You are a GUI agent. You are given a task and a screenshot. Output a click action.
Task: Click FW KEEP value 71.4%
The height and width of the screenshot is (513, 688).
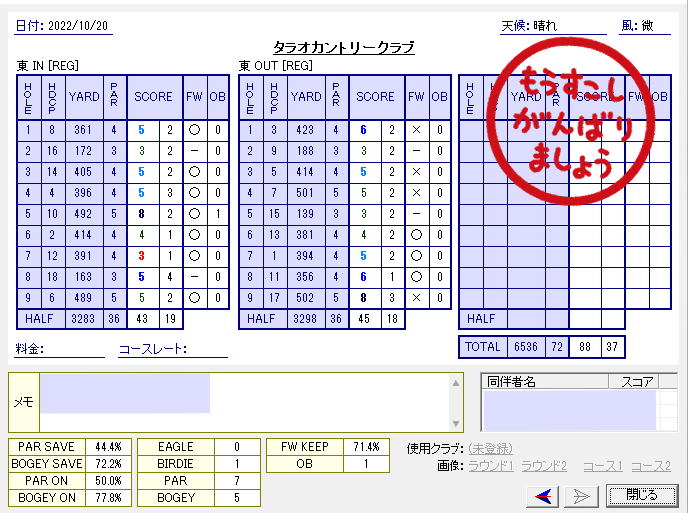(366, 447)
